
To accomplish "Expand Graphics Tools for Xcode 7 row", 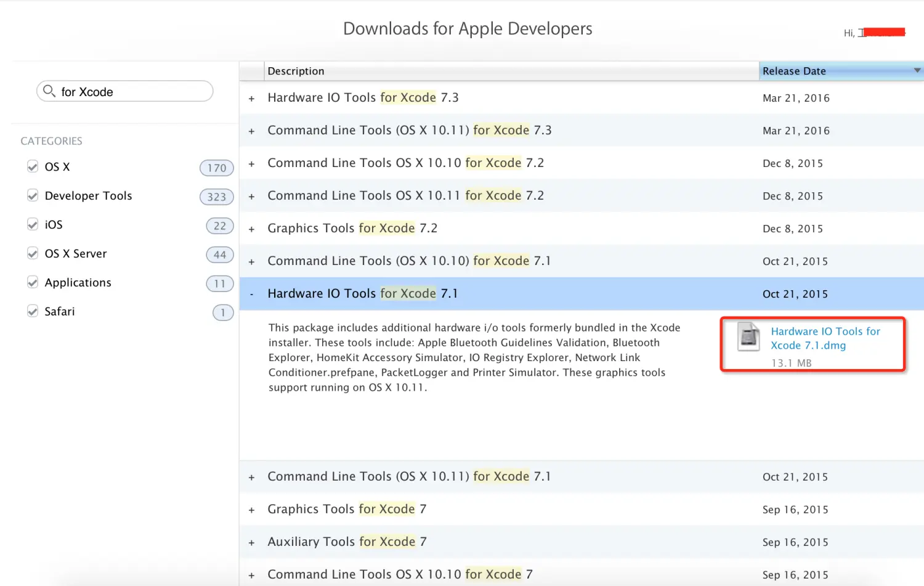I will [251, 510].
